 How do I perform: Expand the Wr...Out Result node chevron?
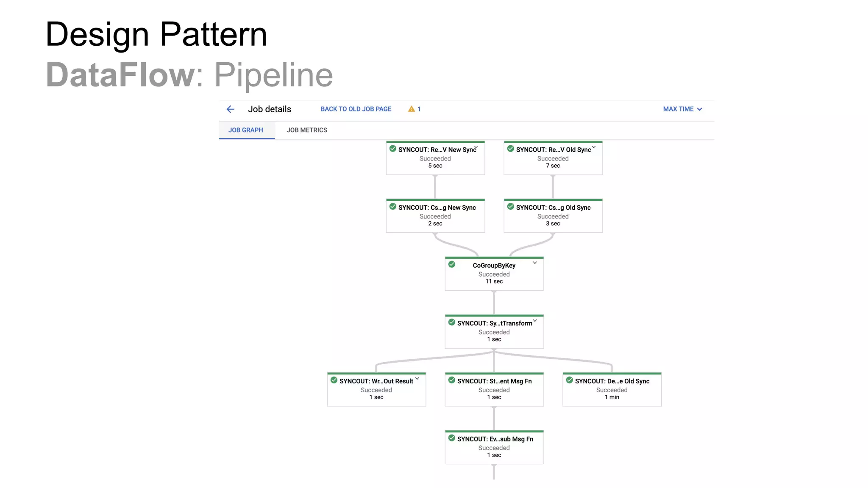pyautogui.click(x=417, y=379)
